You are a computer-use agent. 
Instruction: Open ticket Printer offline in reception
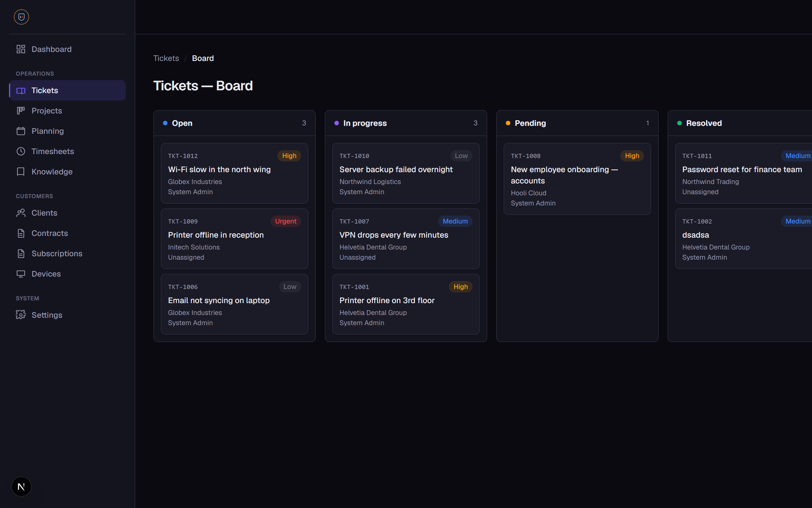coord(234,238)
